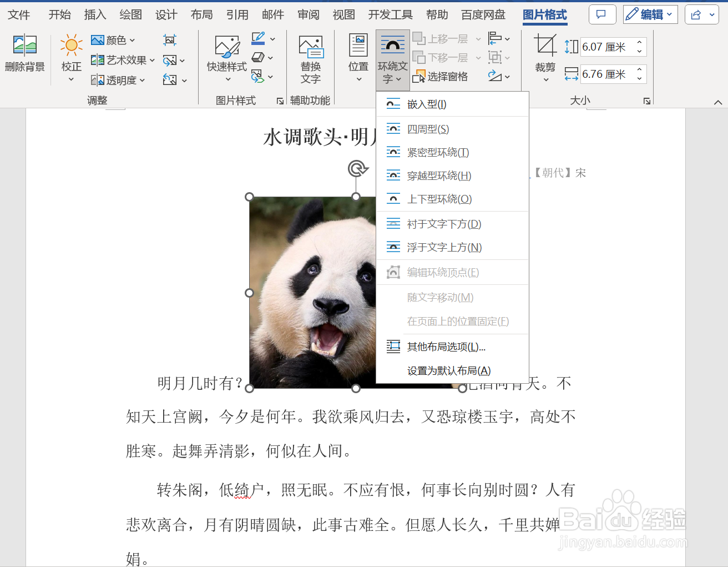Click the compress pictures icon

click(170, 40)
